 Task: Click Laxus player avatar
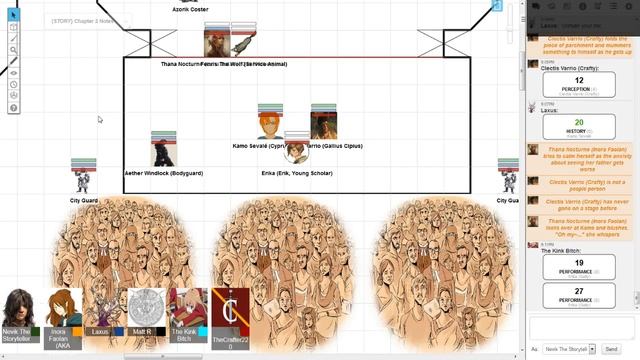point(104,307)
